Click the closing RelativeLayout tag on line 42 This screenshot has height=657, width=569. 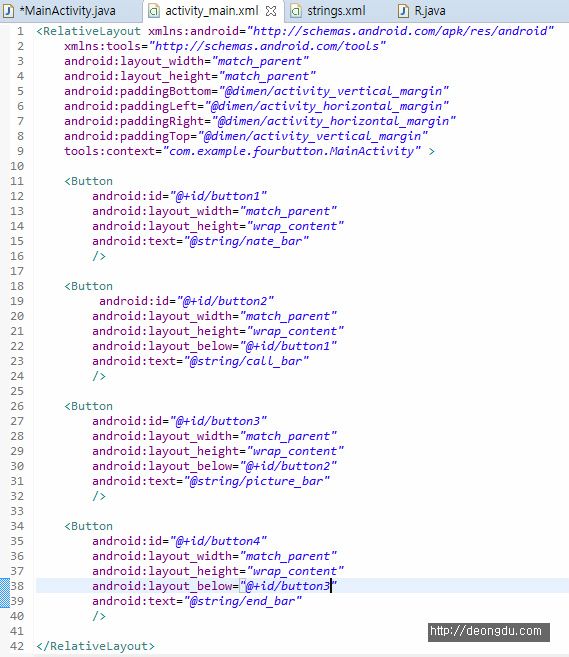(x=96, y=646)
